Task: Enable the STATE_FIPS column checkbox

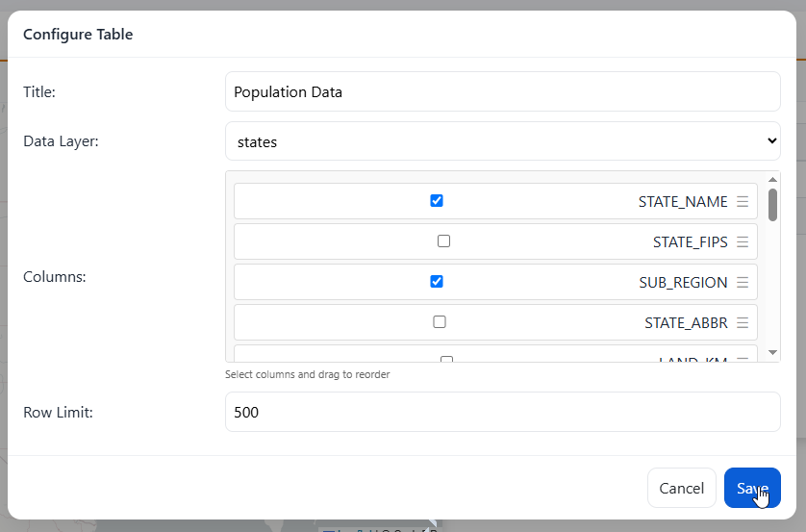Action: point(443,241)
